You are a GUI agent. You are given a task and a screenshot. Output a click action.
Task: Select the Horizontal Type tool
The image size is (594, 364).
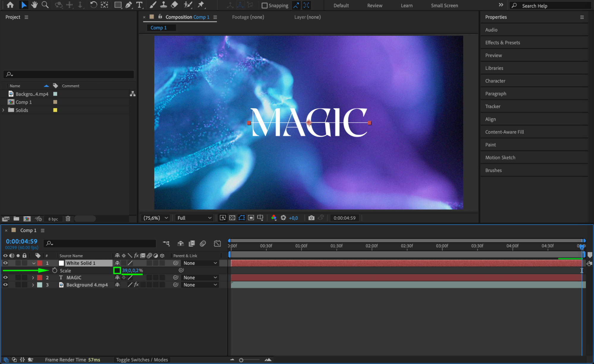click(139, 5)
